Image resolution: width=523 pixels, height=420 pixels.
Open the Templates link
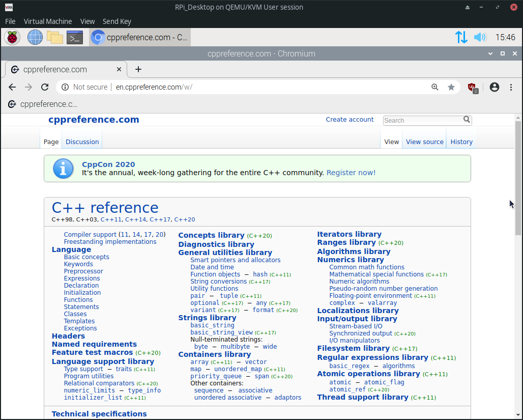[x=79, y=321]
